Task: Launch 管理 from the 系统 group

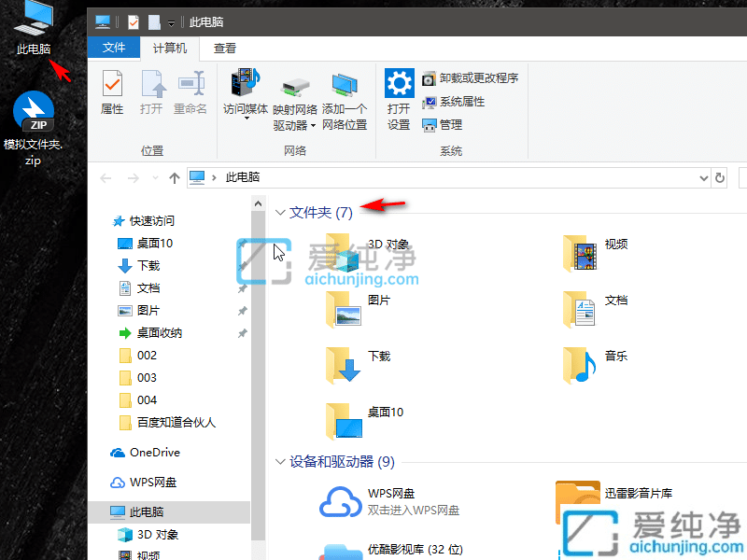Action: pos(430,126)
